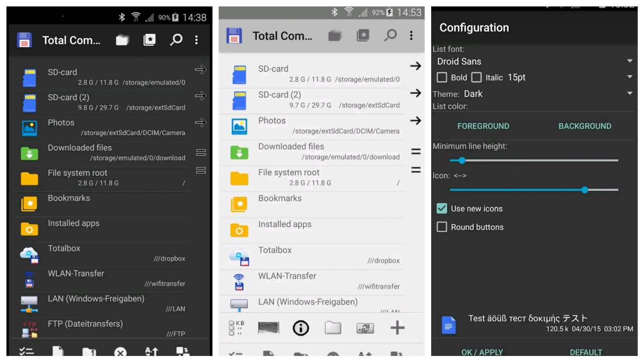Tap the A-Z sort icon in dark bottom toolbar
Image resolution: width=644 pixels, height=362 pixels.
click(151, 352)
